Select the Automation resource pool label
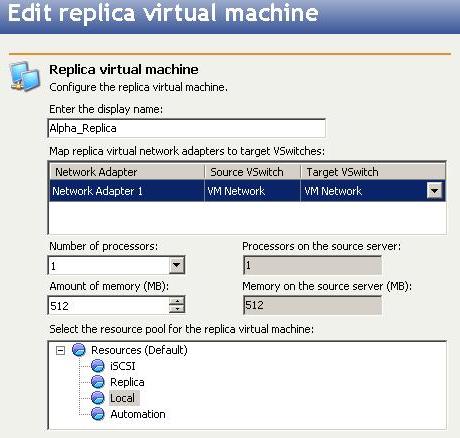The width and height of the screenshot is (460, 438). pyautogui.click(x=138, y=414)
